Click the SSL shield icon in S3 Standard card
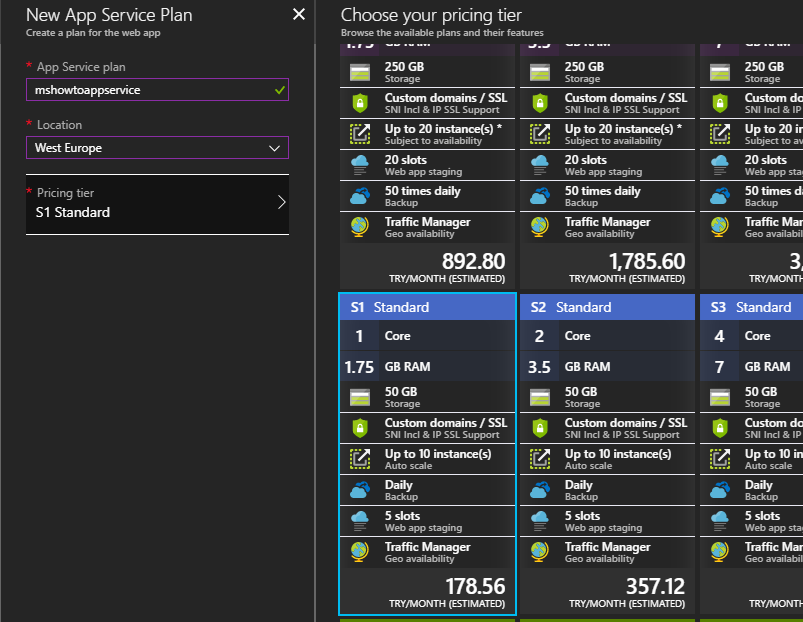 720,428
